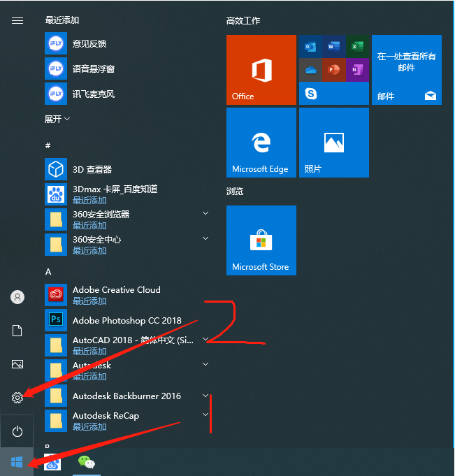This screenshot has height=476, width=455.
Task: Open the Outlook icon in the Office group tile
Action: (310, 46)
